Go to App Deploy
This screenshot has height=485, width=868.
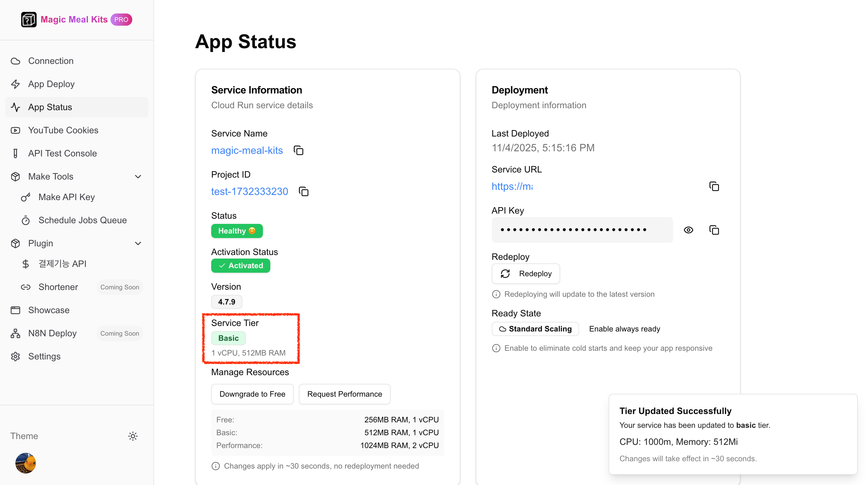[x=77, y=84]
